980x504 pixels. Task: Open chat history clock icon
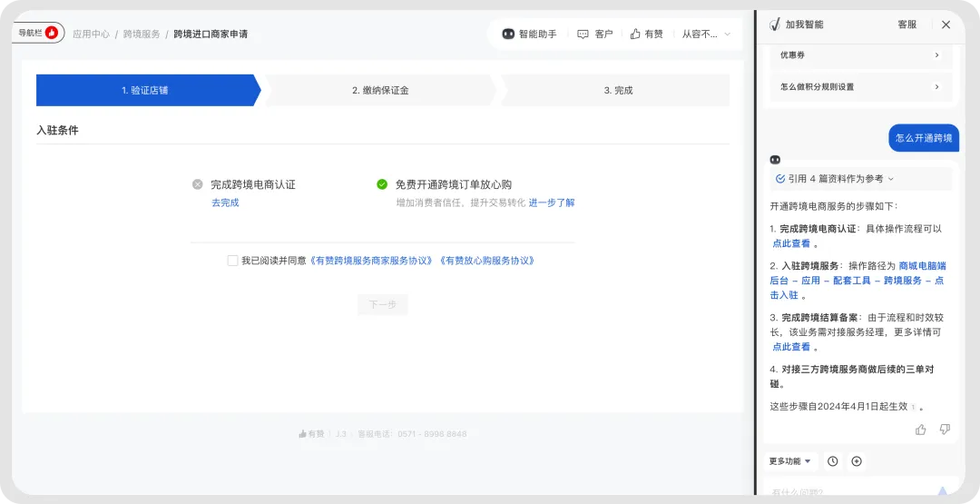point(833,461)
